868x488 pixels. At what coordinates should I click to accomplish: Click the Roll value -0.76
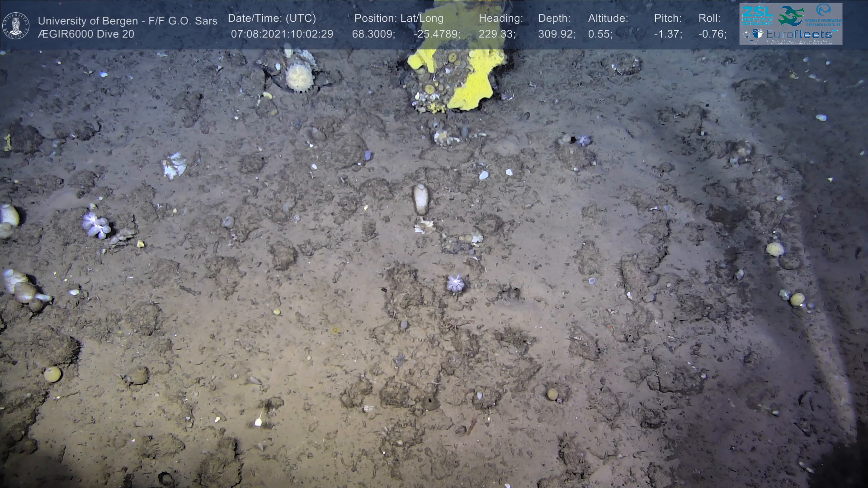(x=712, y=34)
